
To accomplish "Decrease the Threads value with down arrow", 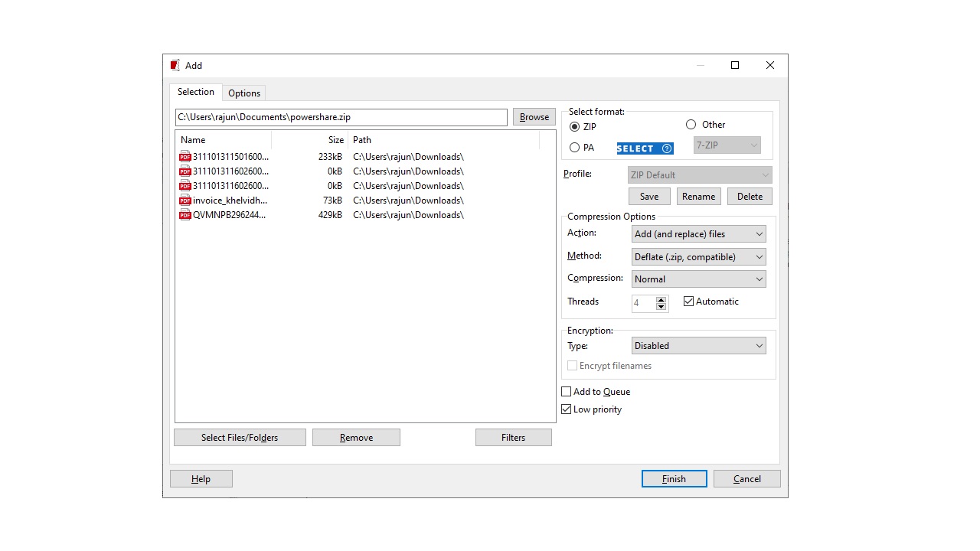I will (x=661, y=307).
